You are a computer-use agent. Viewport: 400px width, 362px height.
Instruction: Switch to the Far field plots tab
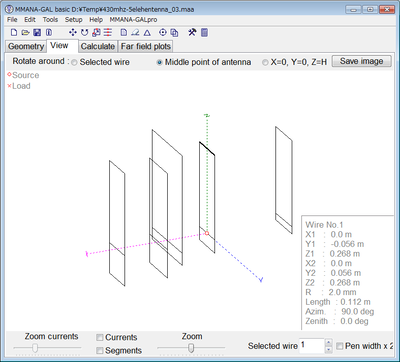(146, 46)
